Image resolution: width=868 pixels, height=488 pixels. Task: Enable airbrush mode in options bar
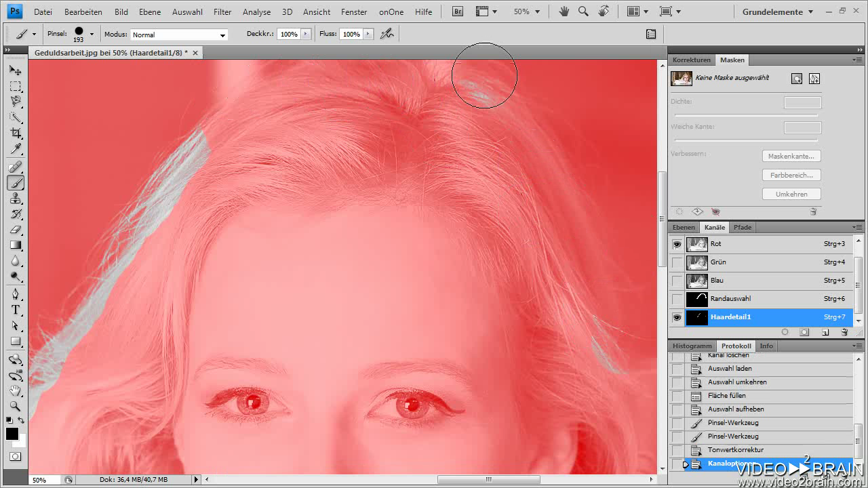pos(387,34)
